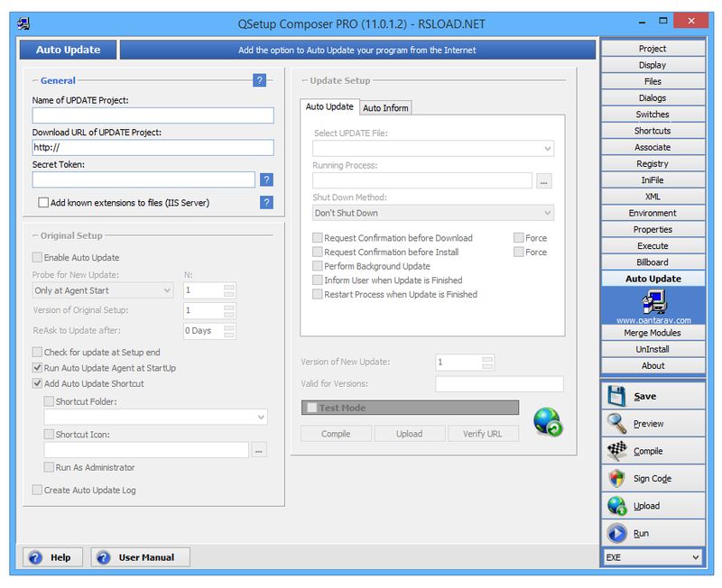Click the Auto Update computer icon in the sidebar
Screen dimensions: 722x588
(x=653, y=302)
